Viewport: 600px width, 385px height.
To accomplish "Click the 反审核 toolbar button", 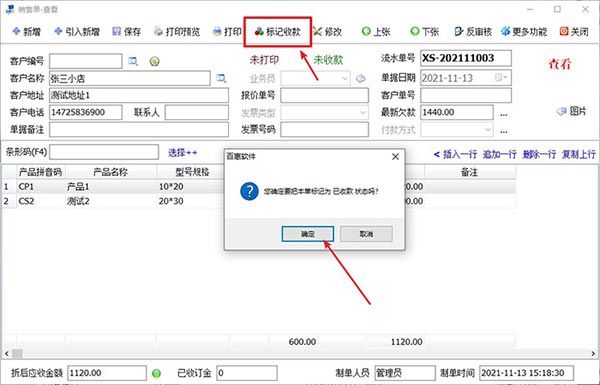I will (473, 31).
